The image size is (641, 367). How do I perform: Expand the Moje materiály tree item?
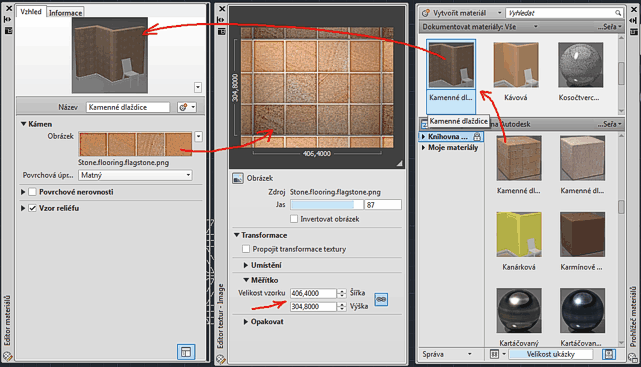[x=424, y=148]
